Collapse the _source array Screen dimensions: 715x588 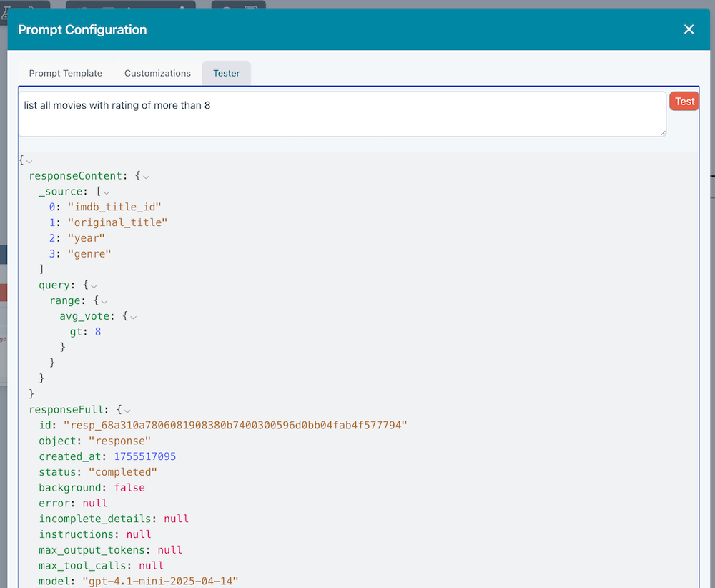107,192
